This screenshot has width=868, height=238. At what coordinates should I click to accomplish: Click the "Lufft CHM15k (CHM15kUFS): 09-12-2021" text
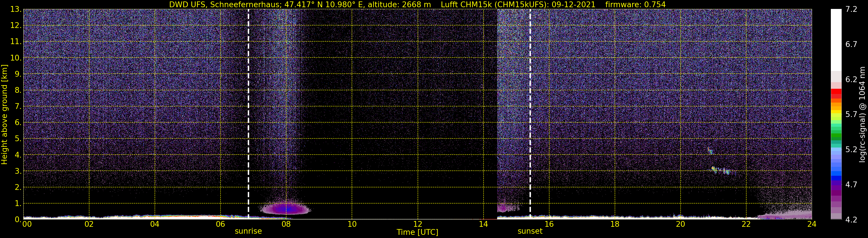click(518, 5)
